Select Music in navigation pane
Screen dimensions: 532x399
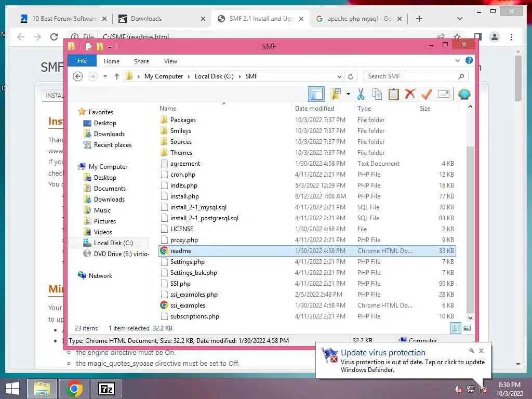pos(102,210)
